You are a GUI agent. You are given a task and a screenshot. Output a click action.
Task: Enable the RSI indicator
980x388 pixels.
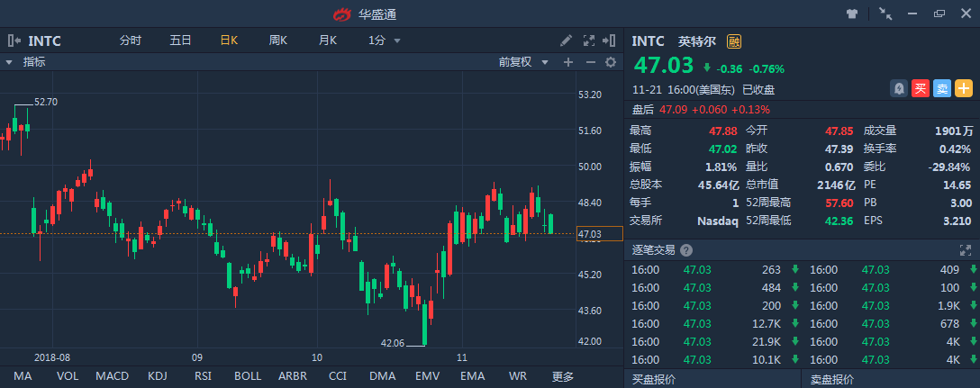203,376
